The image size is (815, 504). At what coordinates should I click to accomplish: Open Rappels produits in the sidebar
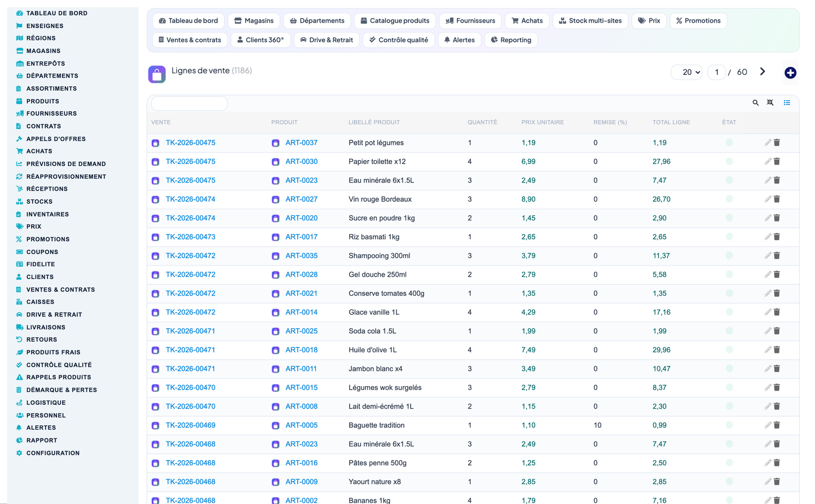[59, 377]
